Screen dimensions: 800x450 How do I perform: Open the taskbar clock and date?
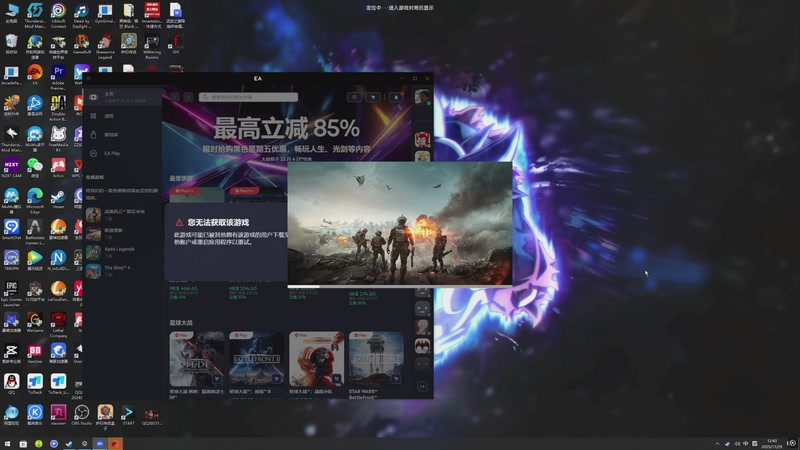coord(773,443)
